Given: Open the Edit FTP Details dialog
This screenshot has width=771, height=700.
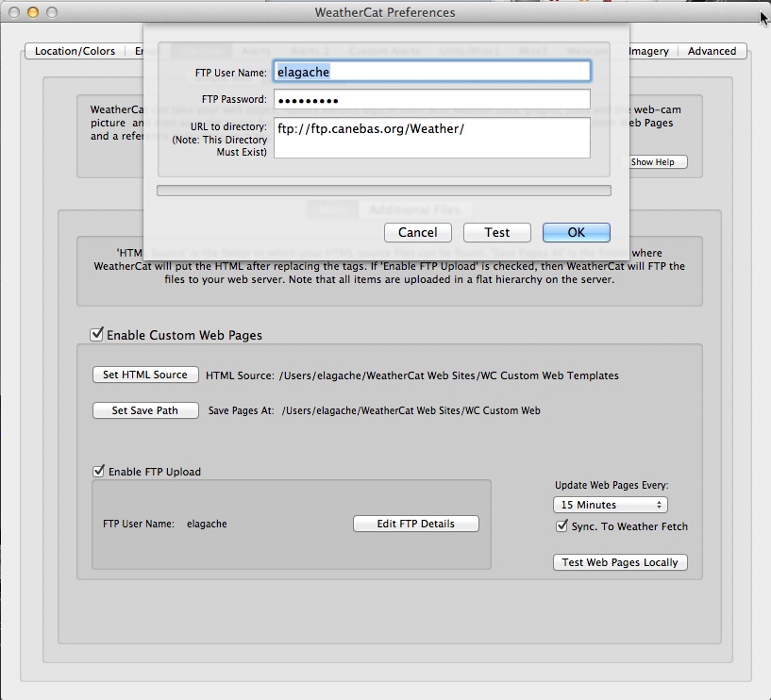Looking at the screenshot, I should tap(415, 524).
